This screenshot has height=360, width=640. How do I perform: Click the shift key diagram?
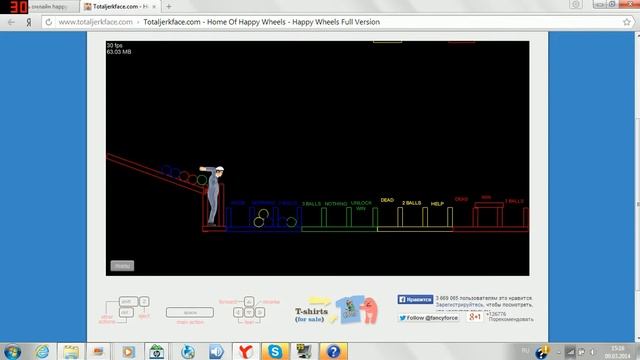click(128, 302)
